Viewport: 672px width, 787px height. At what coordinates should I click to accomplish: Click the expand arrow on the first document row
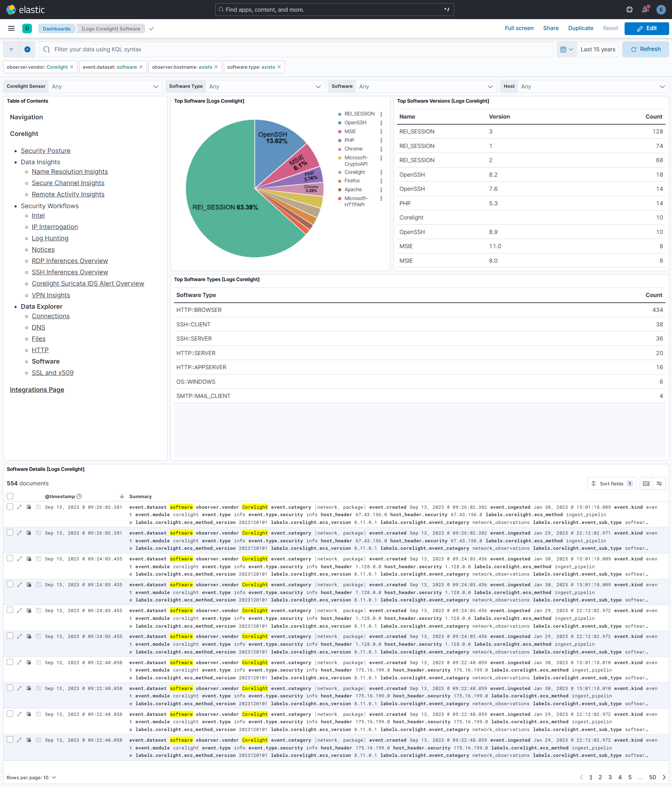pyautogui.click(x=19, y=507)
